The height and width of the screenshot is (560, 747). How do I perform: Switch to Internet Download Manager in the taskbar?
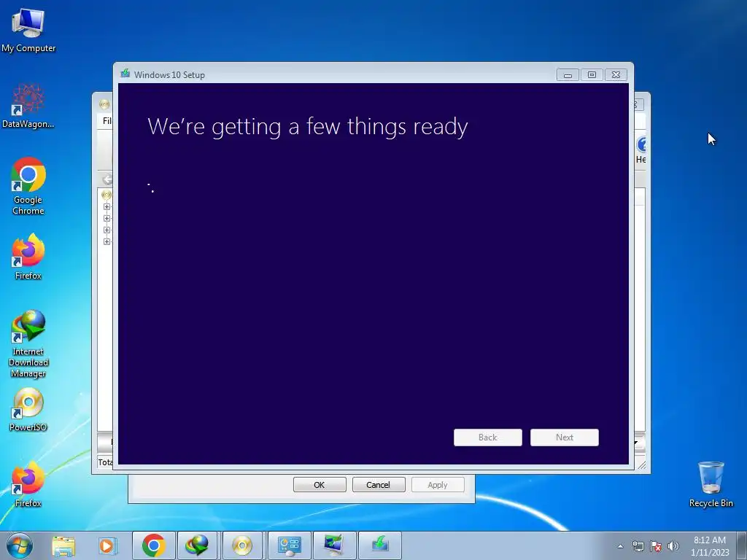tap(197, 545)
